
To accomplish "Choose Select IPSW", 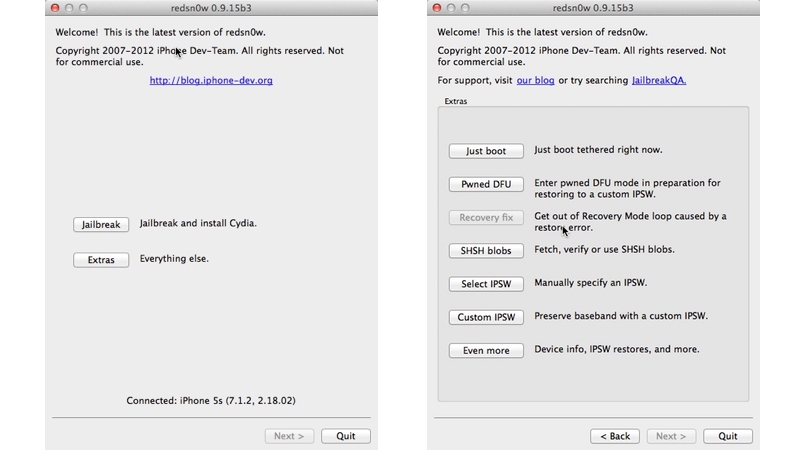I will point(486,284).
